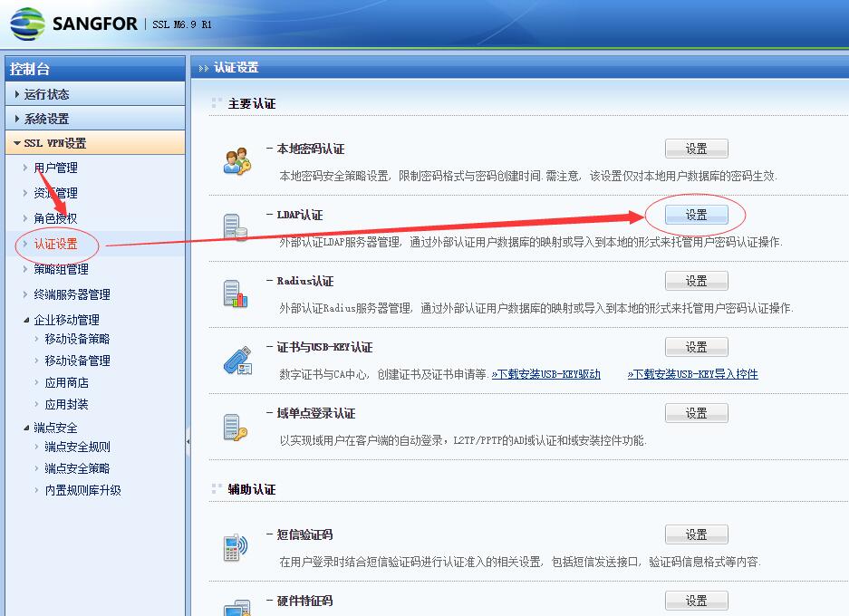Collapse the 端点安全 tree group
Viewport: 849px width, 616px height.
tap(26, 428)
